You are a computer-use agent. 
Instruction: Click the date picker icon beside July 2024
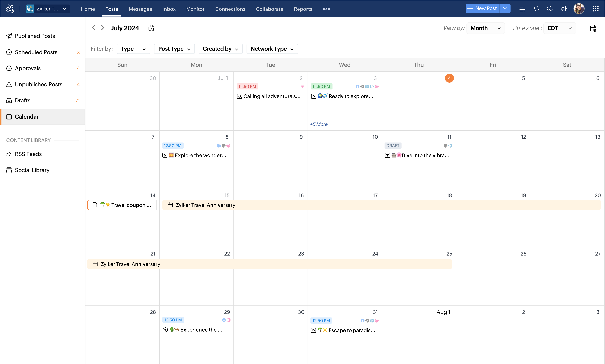coord(151,28)
